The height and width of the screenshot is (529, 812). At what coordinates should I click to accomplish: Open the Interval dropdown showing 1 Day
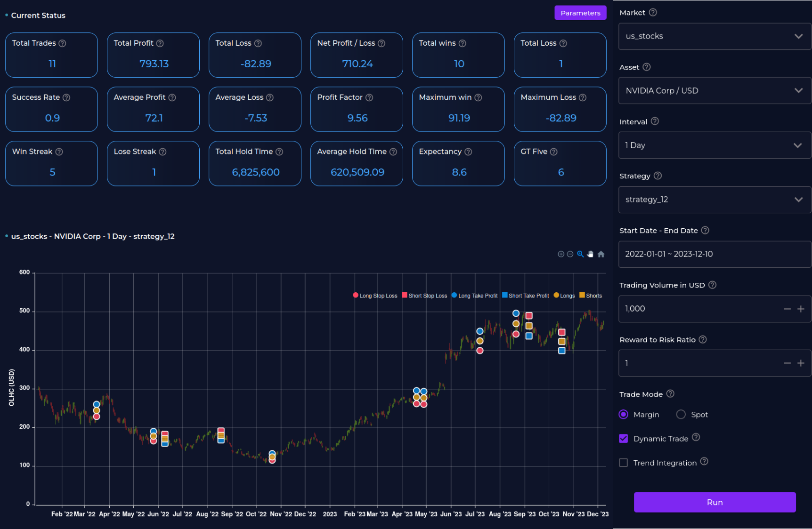[715, 145]
